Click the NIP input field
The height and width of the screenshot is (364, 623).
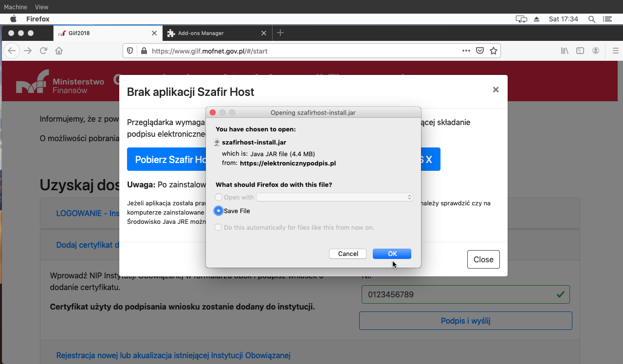click(458, 294)
